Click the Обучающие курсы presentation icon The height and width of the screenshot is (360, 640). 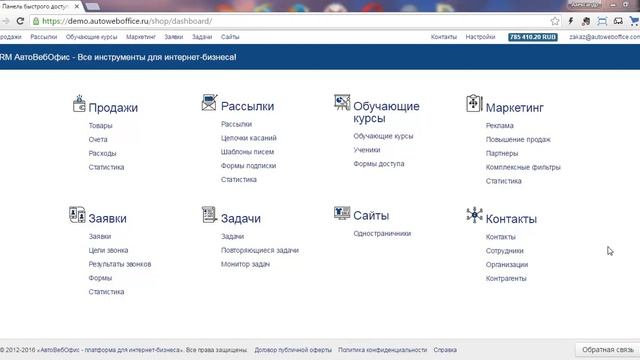pos(342,102)
